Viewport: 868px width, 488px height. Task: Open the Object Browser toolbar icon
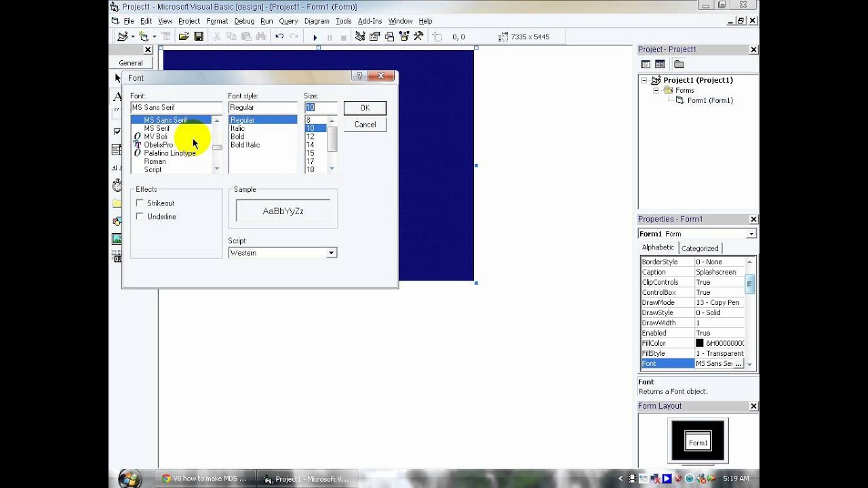coord(404,37)
